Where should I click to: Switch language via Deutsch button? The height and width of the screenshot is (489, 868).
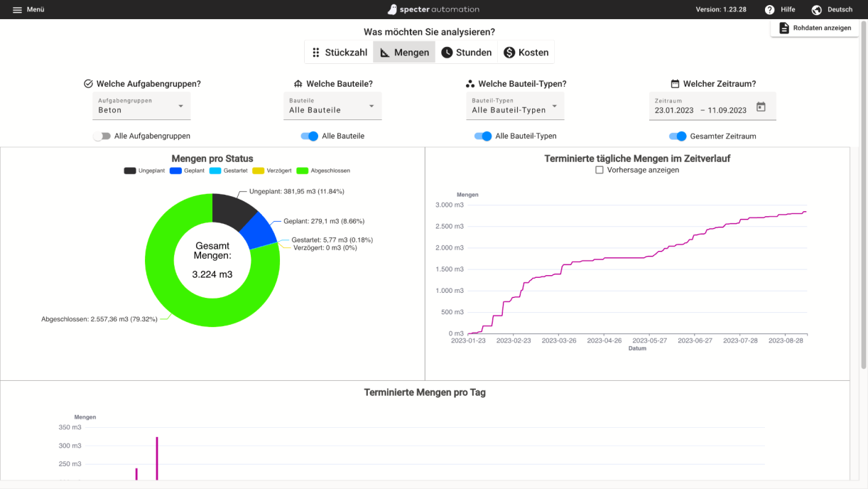(840, 10)
